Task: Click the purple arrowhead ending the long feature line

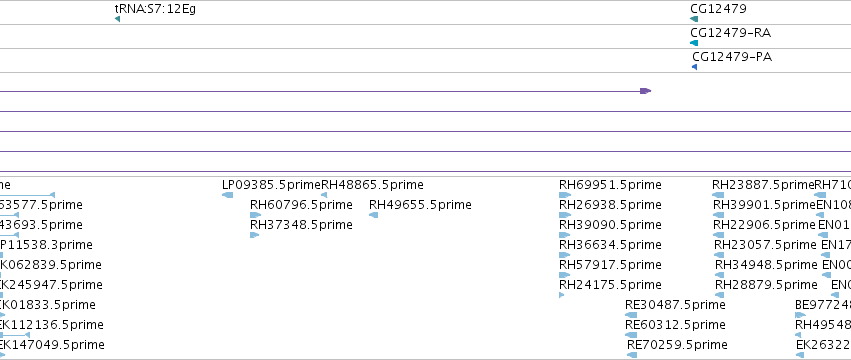Action: (x=645, y=91)
